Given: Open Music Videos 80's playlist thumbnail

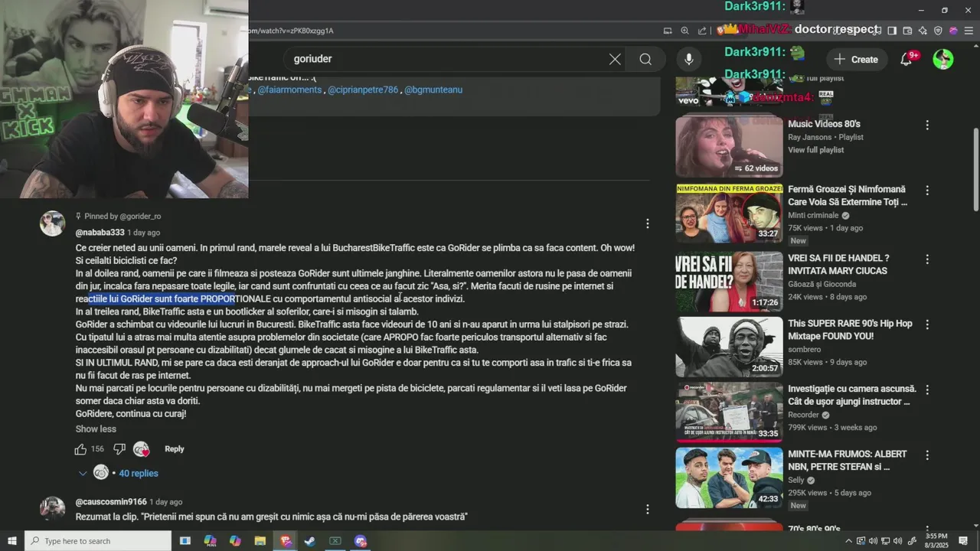Looking at the screenshot, I should (x=729, y=146).
